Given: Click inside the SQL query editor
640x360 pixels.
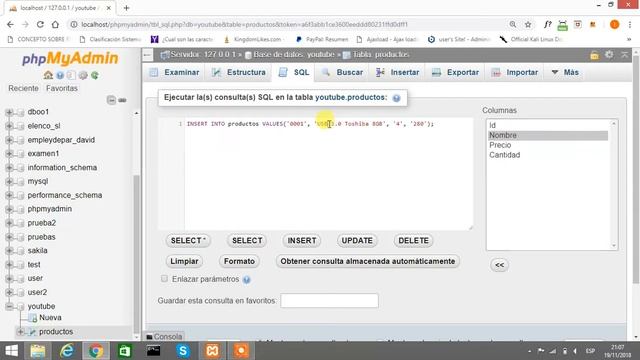Looking at the screenshot, I should point(329,174).
